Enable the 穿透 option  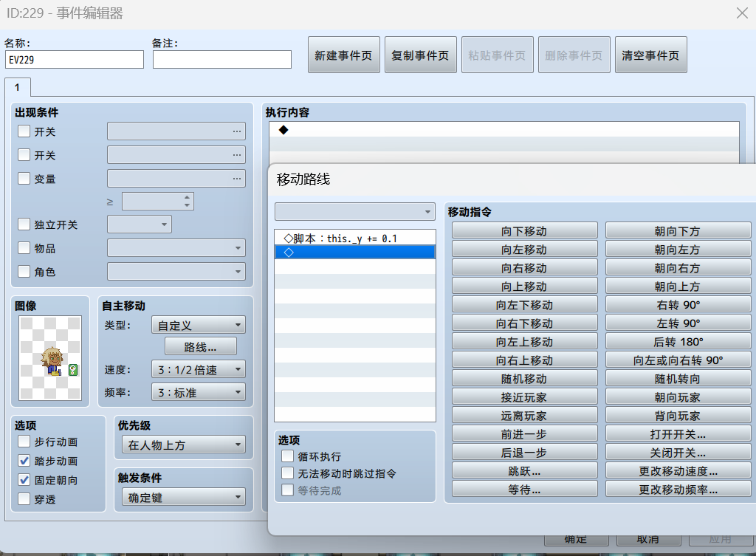tap(24, 499)
